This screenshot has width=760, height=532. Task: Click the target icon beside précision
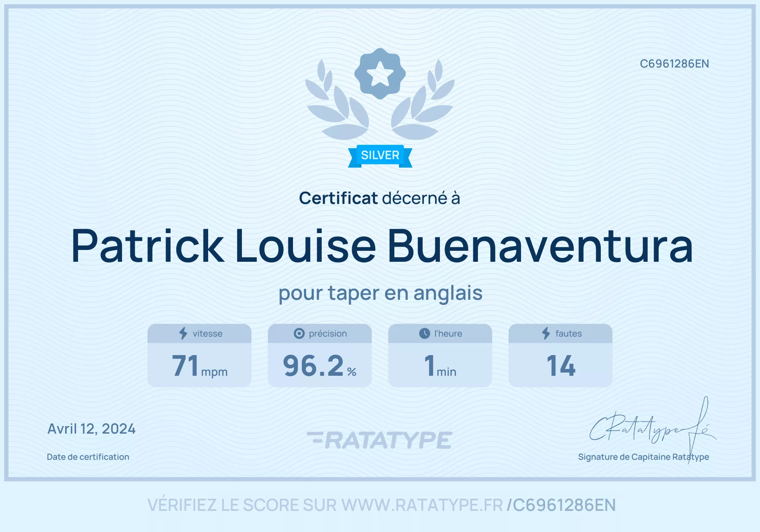pyautogui.click(x=299, y=334)
